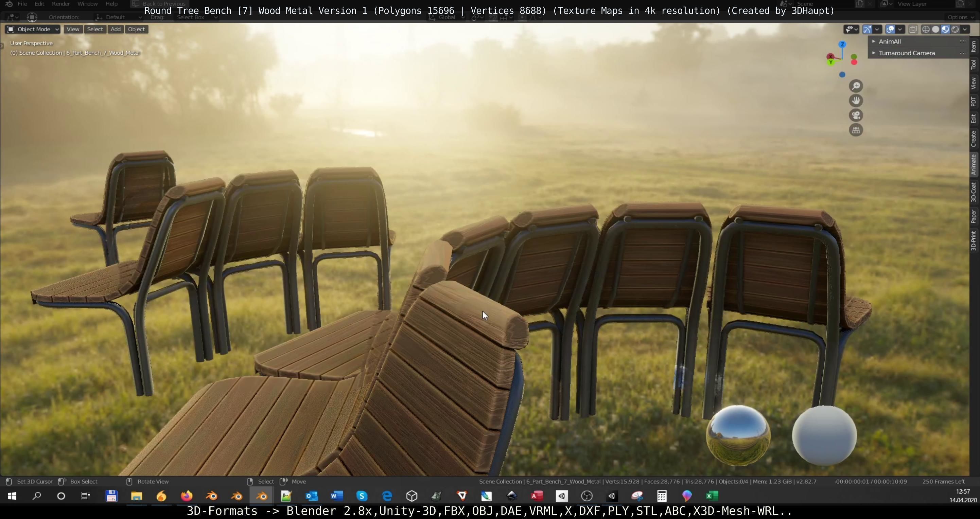Toggle camera view with camera gizmo

pos(856,115)
